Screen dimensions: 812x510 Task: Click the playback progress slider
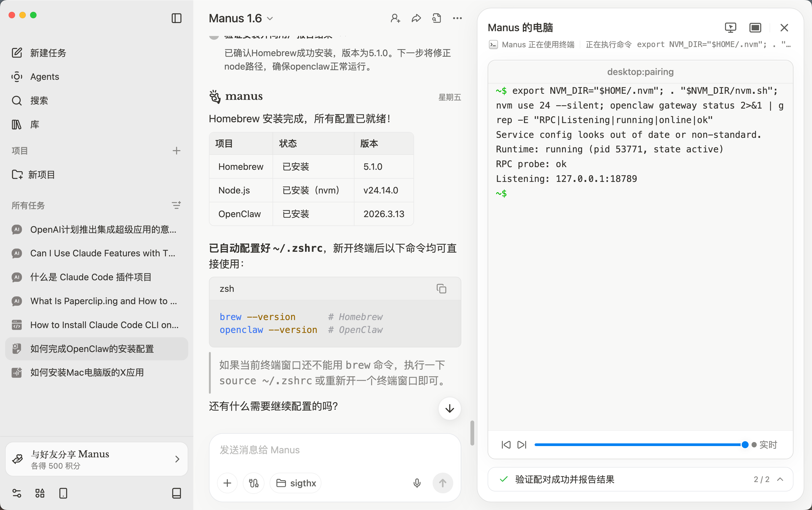tap(640, 444)
